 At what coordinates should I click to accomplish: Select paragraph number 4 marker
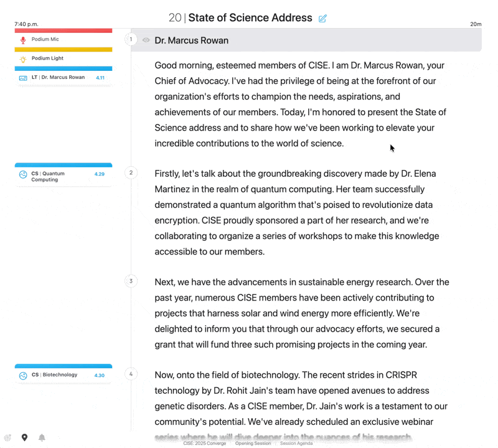(131, 374)
